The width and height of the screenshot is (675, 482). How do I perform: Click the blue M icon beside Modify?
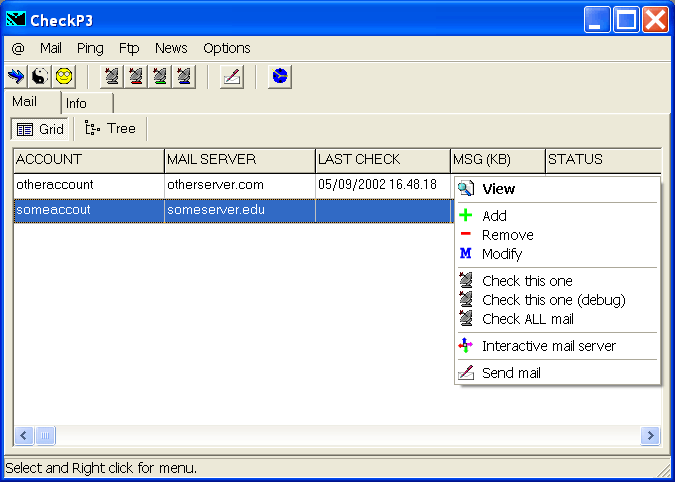click(x=466, y=253)
